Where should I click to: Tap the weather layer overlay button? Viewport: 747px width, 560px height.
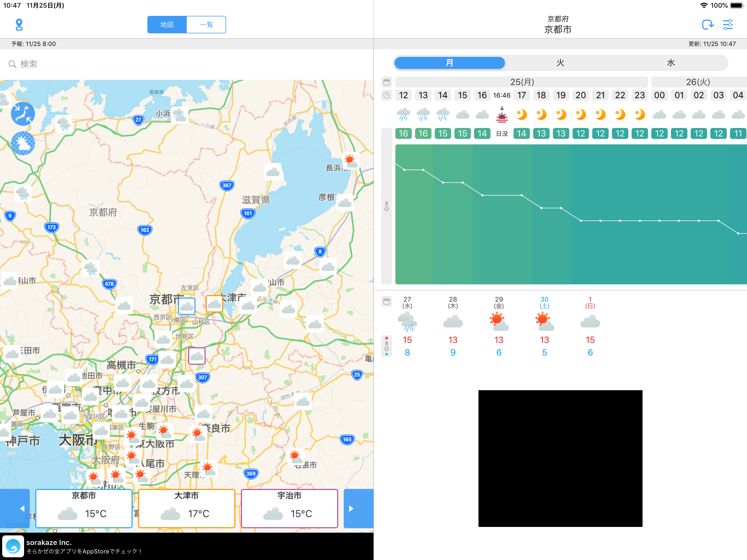click(23, 143)
